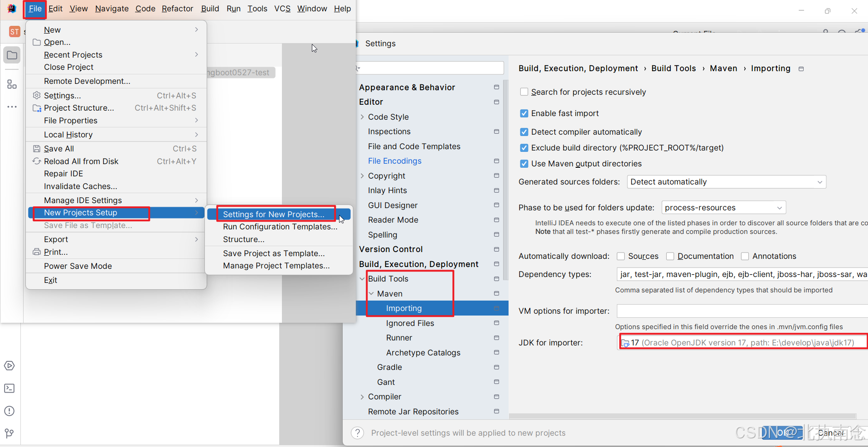
Task: Click the Settings gear icon in File menu
Action: 37,95
